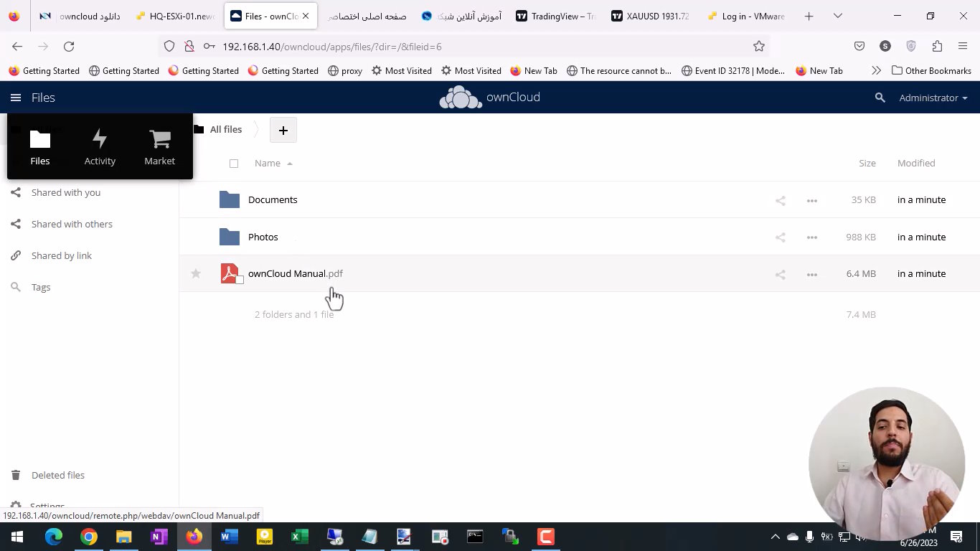Click the 35 KB size of Documents
Screen dimensions: 980x551
(x=864, y=200)
